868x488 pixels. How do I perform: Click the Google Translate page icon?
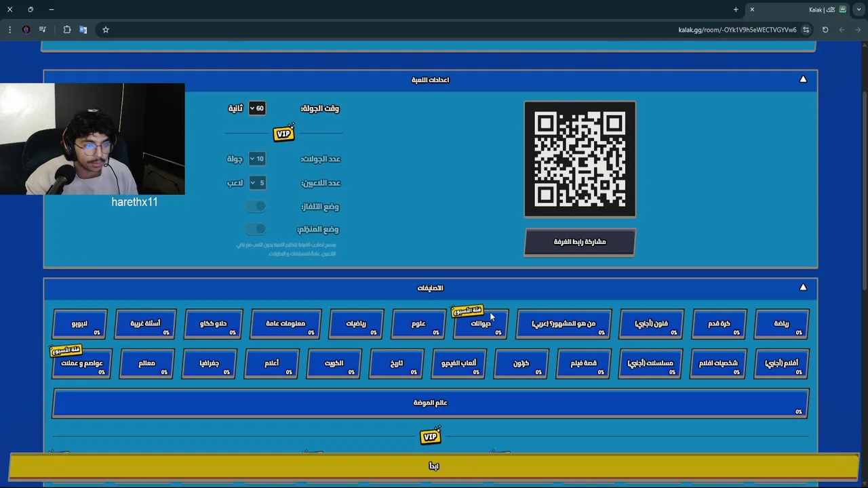tap(83, 30)
